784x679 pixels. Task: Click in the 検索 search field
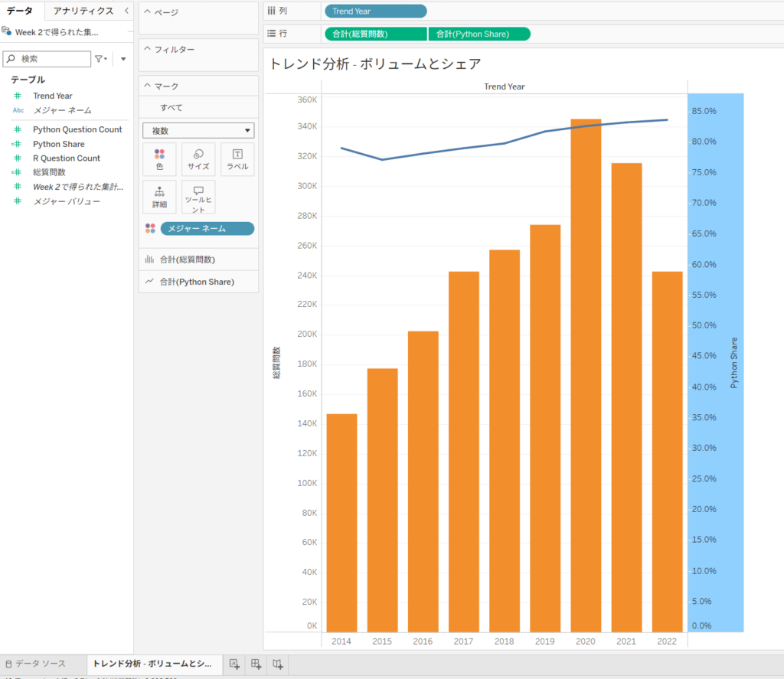(x=54, y=59)
